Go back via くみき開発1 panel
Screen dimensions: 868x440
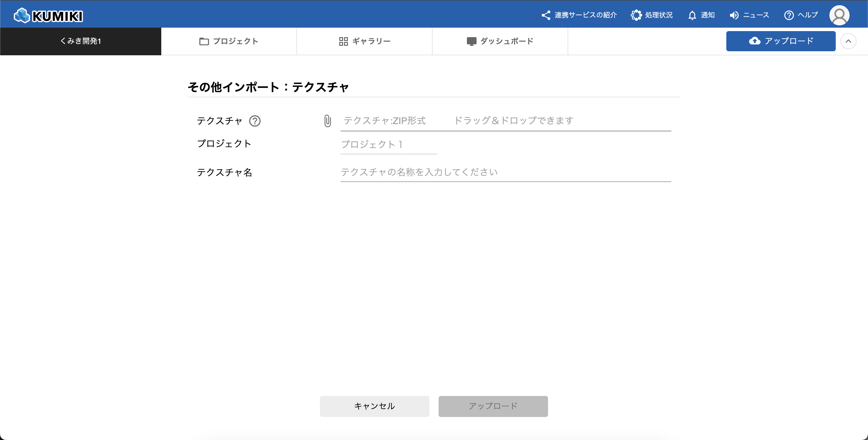(81, 41)
